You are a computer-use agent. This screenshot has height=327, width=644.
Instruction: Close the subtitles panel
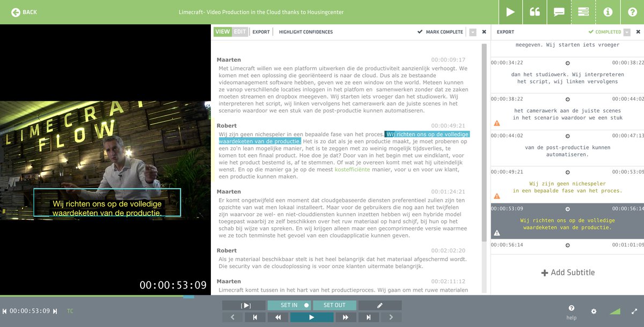coord(638,32)
